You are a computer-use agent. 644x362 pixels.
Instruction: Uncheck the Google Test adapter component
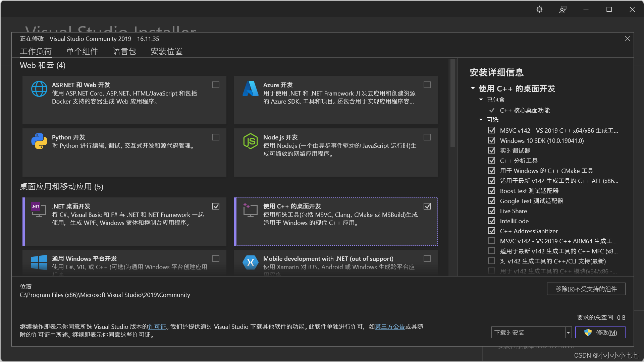[x=492, y=201]
